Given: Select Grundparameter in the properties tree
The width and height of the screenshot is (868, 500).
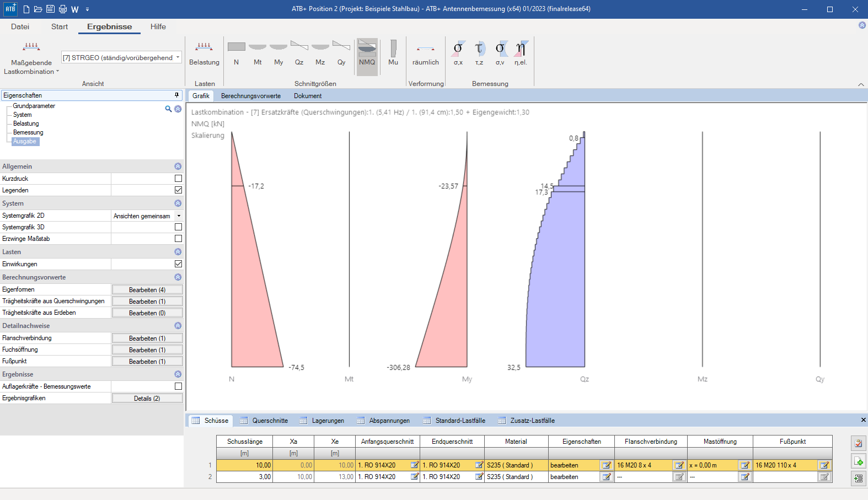Looking at the screenshot, I should [34, 106].
